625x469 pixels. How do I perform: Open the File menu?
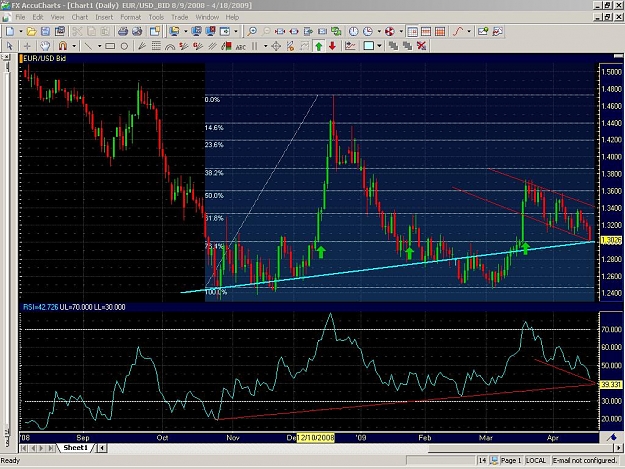click(20, 17)
